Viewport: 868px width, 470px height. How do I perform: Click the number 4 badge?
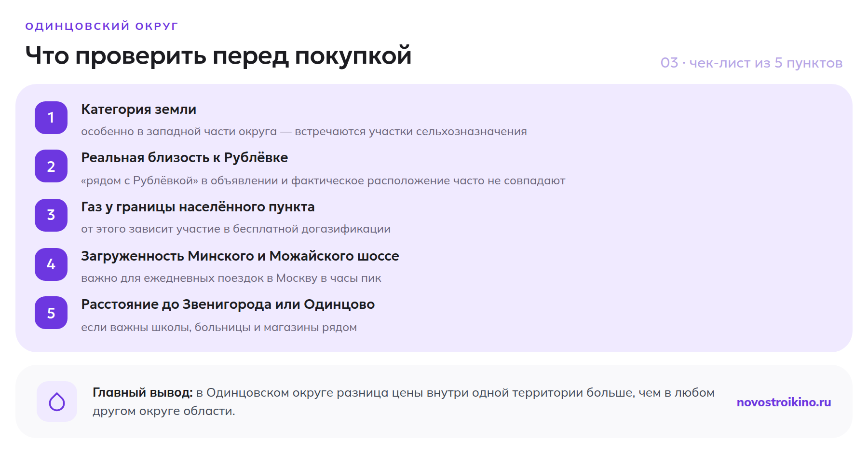(x=51, y=264)
